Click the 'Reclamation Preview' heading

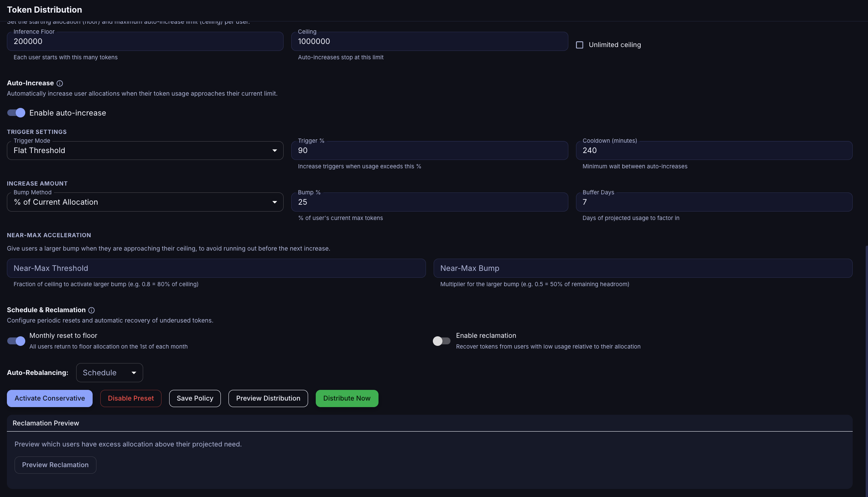[x=46, y=423]
